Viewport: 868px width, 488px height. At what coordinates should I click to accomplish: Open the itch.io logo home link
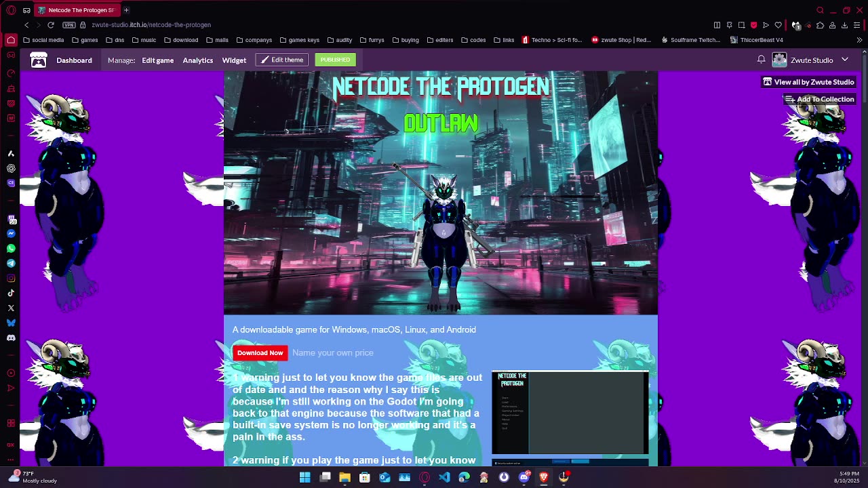39,60
